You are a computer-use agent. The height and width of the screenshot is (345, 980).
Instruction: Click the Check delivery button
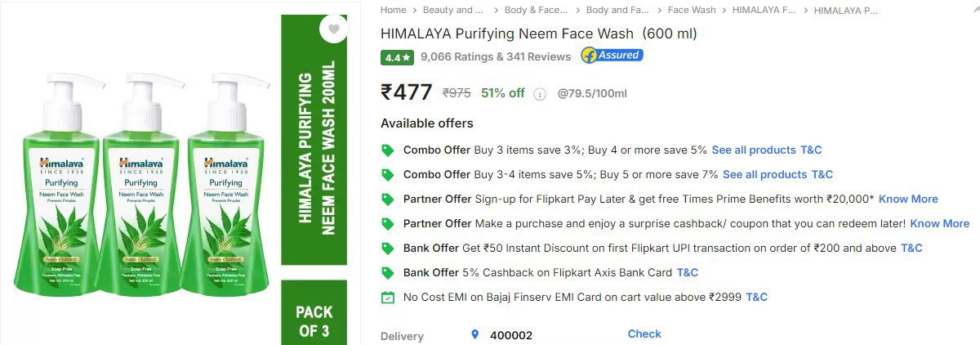644,334
